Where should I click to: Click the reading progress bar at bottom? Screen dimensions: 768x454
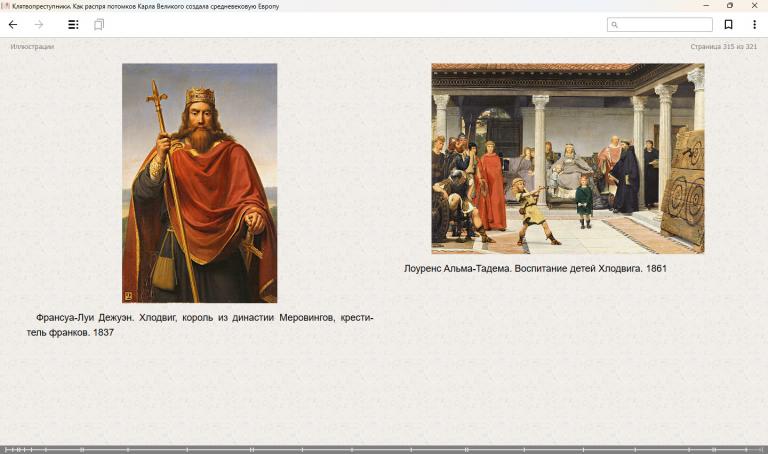coord(384,450)
